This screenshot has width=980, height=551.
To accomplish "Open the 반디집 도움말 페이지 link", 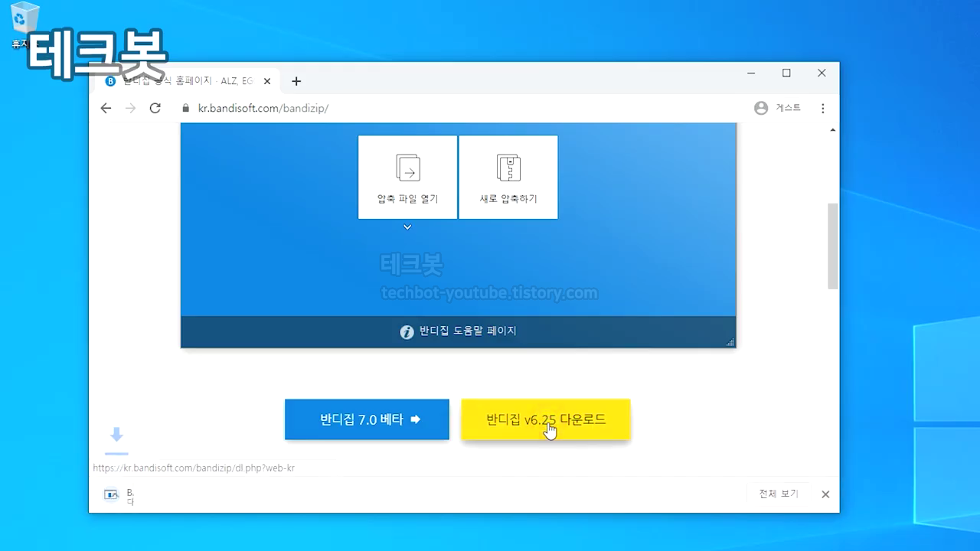I will click(x=468, y=331).
